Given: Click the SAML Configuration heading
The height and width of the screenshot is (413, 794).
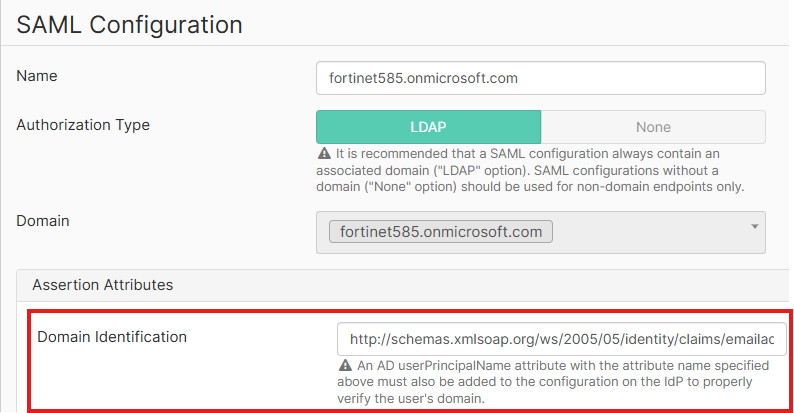Looking at the screenshot, I should click(x=129, y=23).
